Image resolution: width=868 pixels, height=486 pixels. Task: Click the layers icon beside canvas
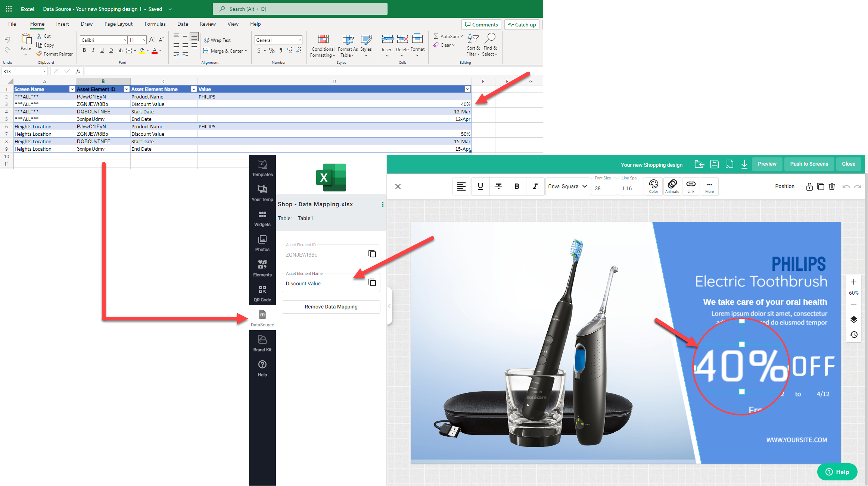pos(853,320)
